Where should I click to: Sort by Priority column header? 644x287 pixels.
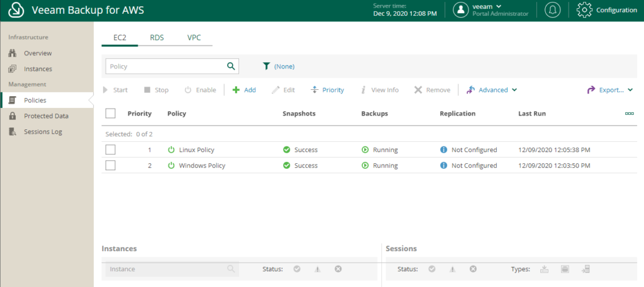pyautogui.click(x=139, y=114)
